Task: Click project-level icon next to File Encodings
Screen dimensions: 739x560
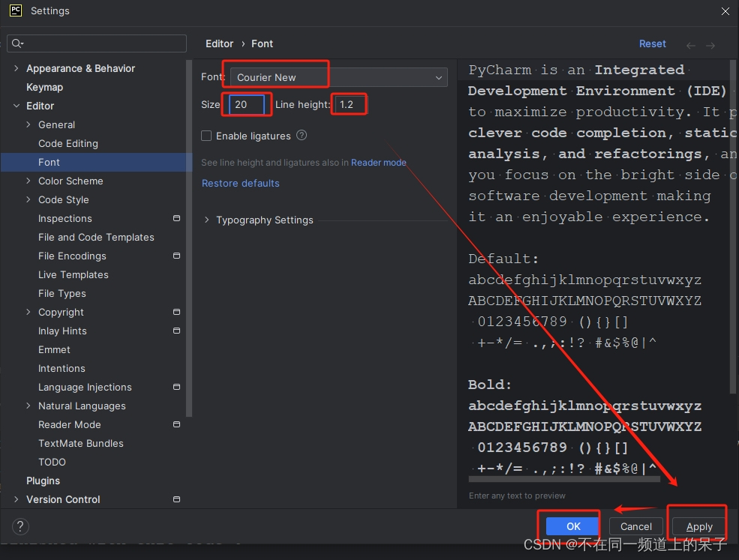Action: 177,256
